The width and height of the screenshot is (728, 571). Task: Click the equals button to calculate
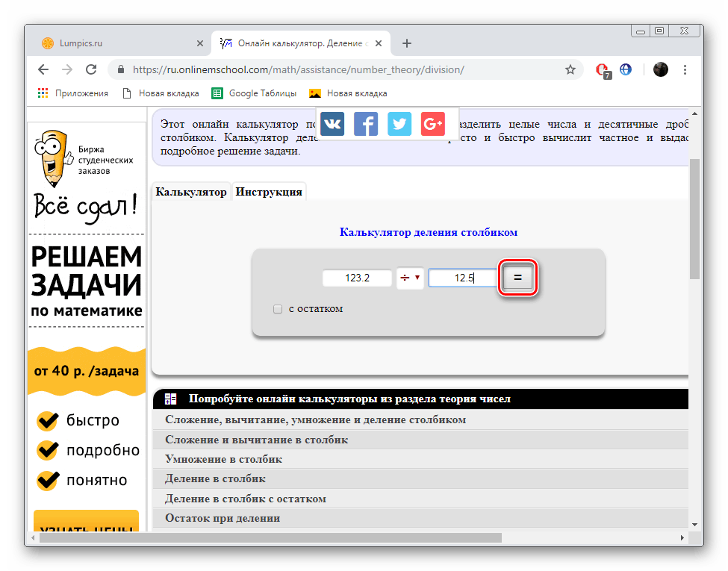coord(517,278)
